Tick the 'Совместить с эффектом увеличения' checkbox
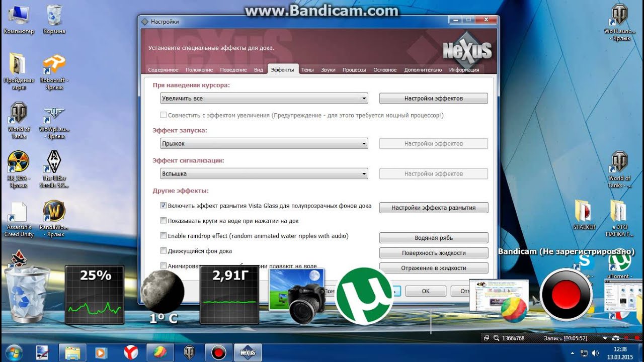 163,115
